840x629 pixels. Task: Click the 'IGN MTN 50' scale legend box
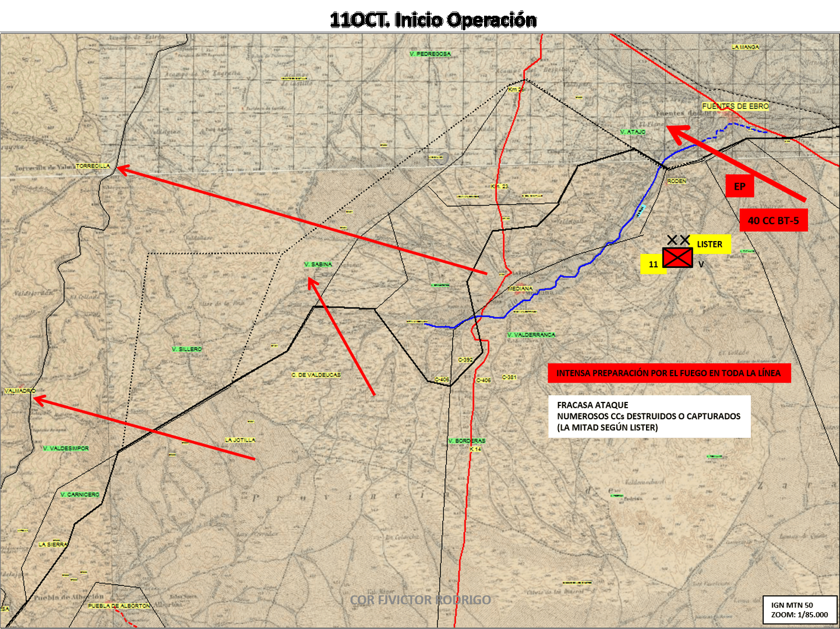pyautogui.click(x=800, y=610)
